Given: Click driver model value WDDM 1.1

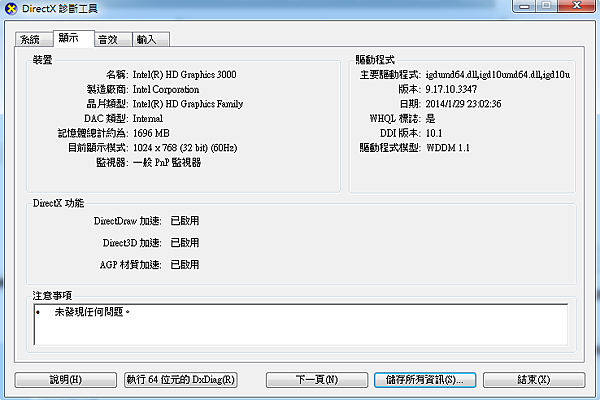Looking at the screenshot, I should point(448,148).
